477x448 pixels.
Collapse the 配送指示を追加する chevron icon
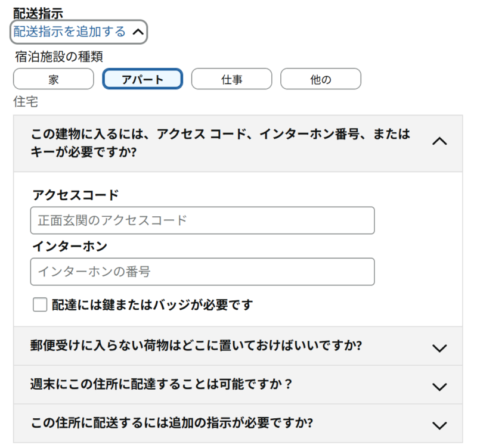[138, 32]
